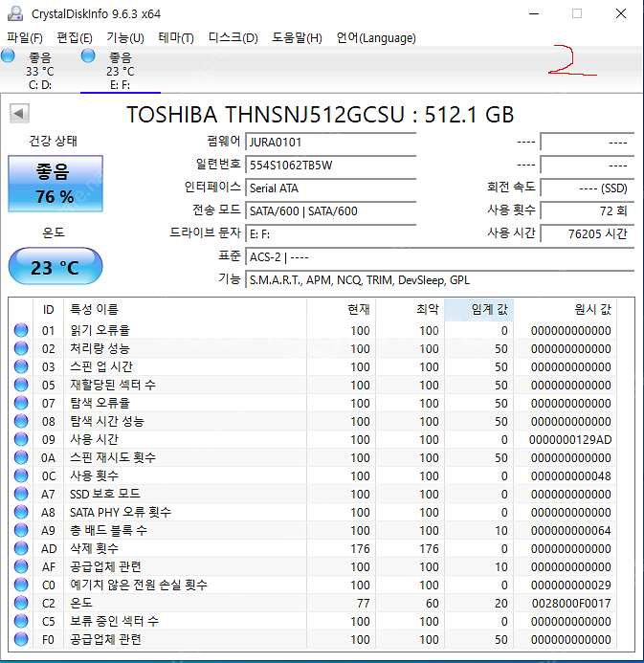Click the status icon for row C0 전원 손실 횟수
The height and width of the screenshot is (663, 644).
(x=21, y=585)
